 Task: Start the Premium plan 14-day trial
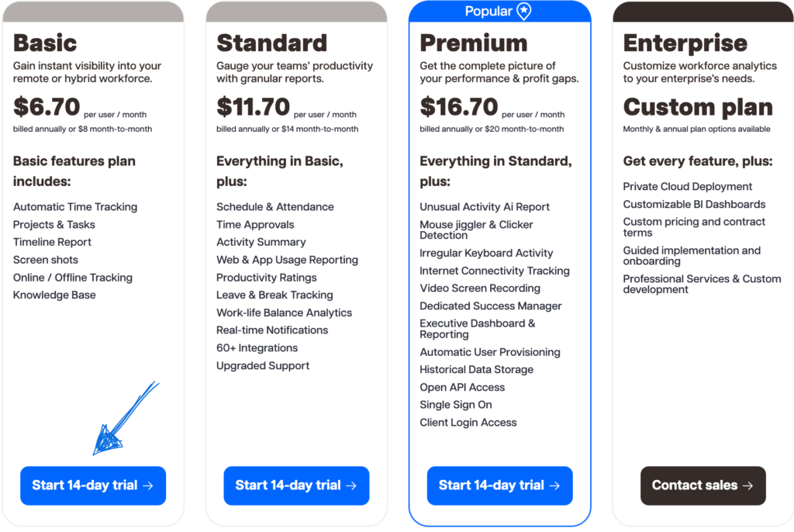tap(499, 485)
